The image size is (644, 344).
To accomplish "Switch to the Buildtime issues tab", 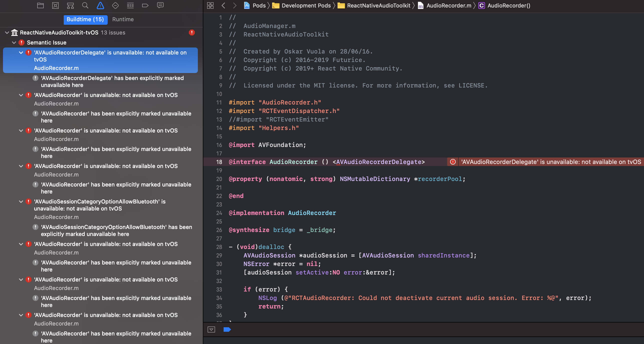I will pyautogui.click(x=85, y=19).
